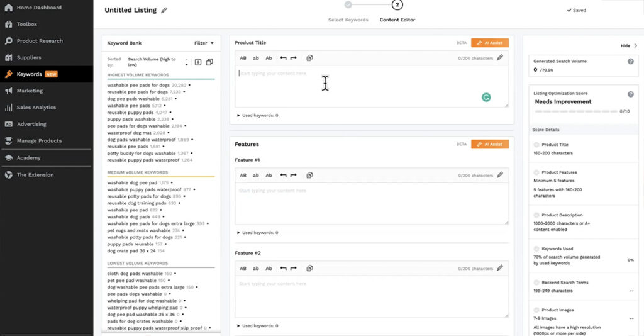
Task: Click pencil icon in Feature #2 toolbar
Action: 500,268
